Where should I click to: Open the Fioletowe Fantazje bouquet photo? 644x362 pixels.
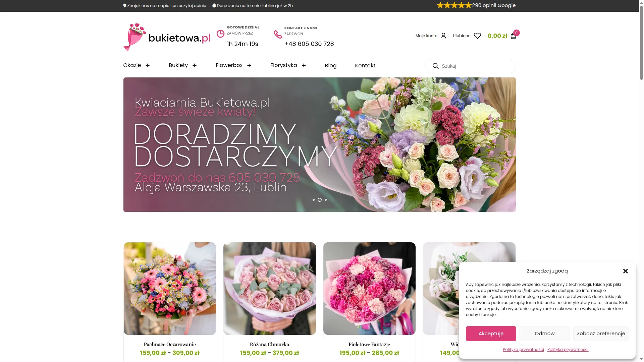coord(369,289)
